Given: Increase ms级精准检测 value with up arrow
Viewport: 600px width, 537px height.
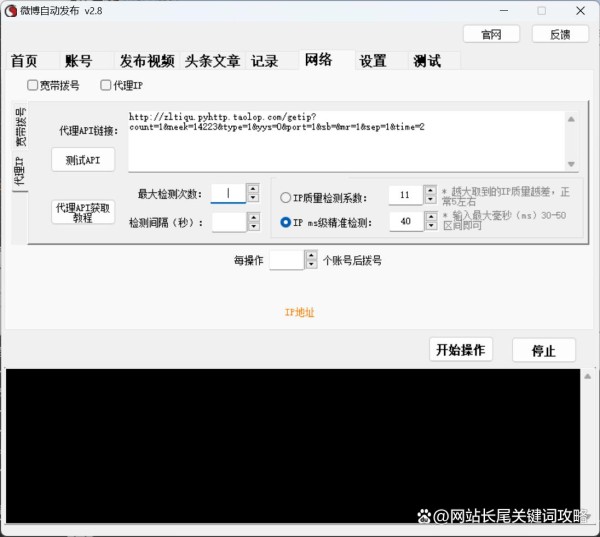Looking at the screenshot, I should click(x=431, y=217).
